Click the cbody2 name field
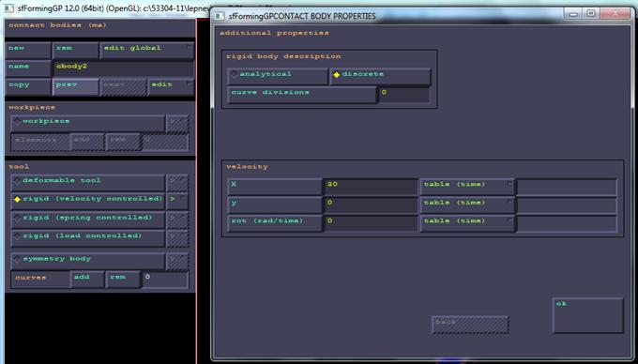Screen dimensions: 638x364 (x=123, y=68)
